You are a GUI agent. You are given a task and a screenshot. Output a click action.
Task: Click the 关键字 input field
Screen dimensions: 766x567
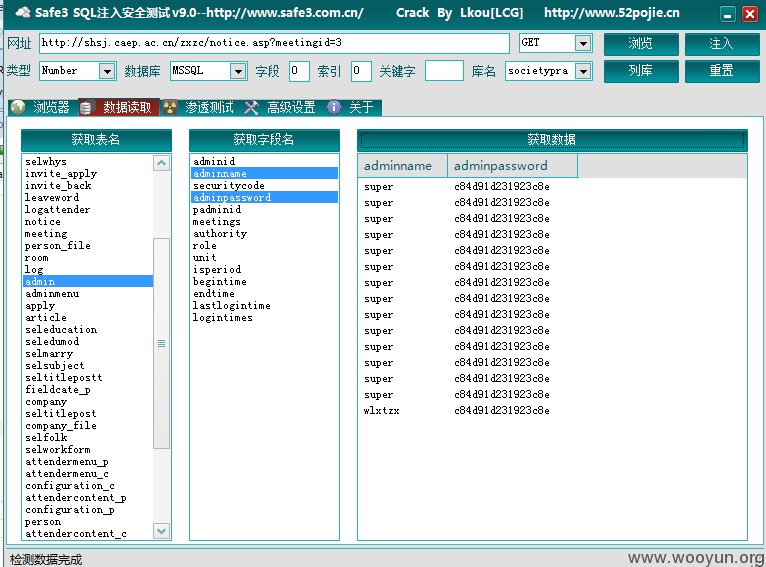[444, 71]
